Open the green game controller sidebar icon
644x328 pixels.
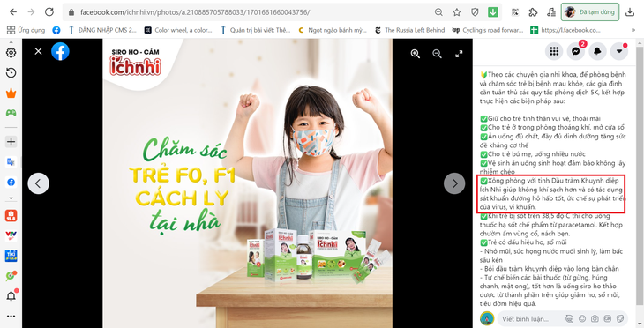11,113
